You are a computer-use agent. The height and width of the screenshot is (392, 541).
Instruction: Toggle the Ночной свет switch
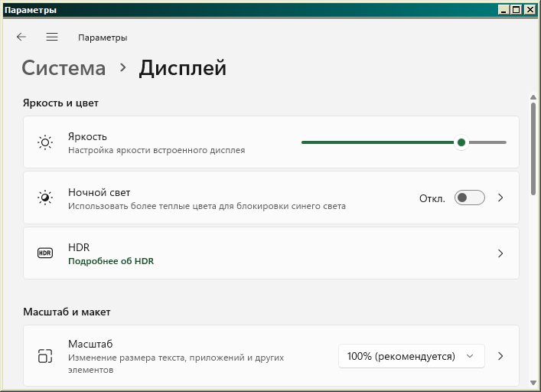tap(470, 198)
